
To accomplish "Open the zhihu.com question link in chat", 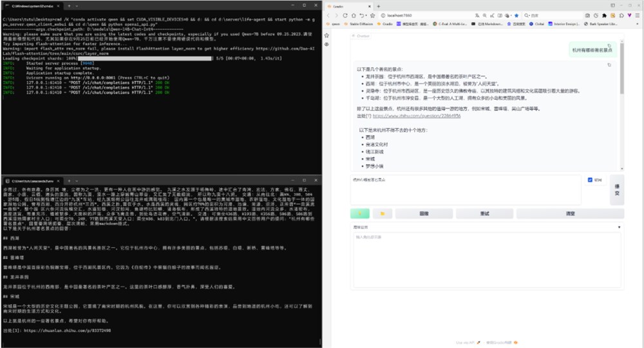I will click(x=417, y=116).
